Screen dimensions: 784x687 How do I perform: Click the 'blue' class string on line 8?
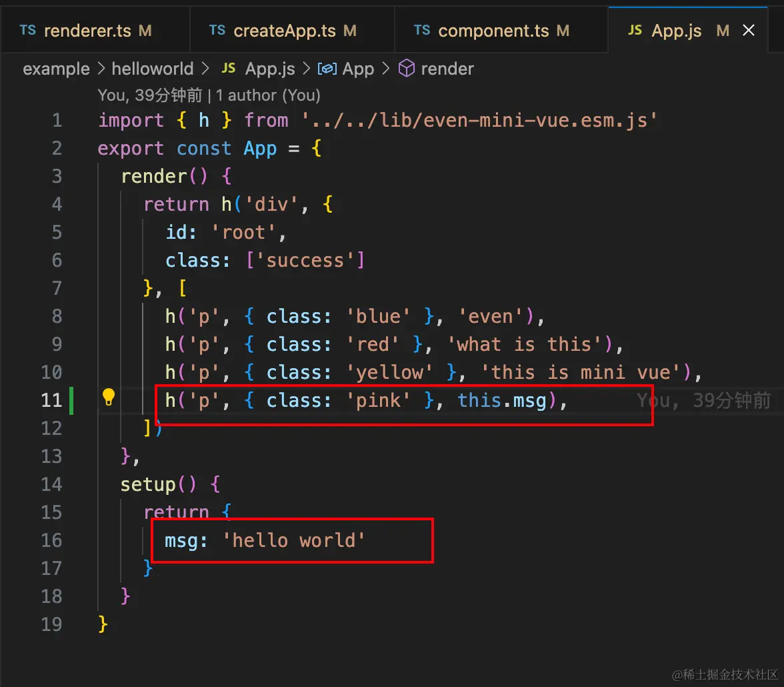(379, 317)
